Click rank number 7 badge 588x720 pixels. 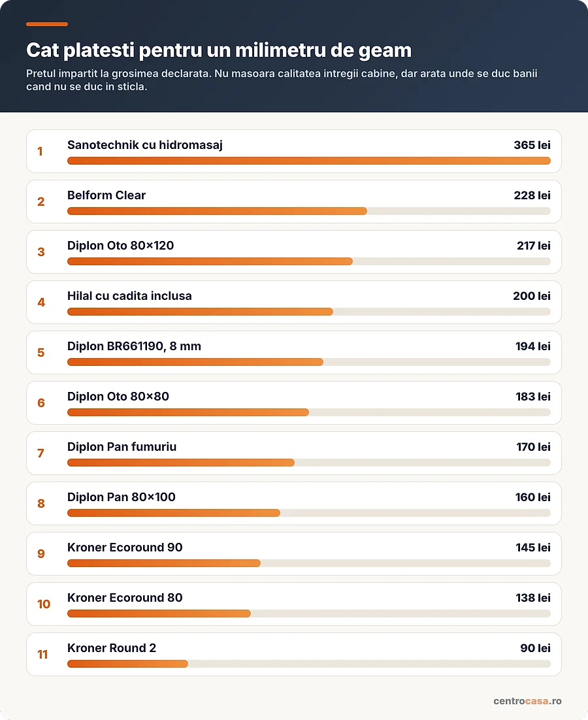point(41,453)
